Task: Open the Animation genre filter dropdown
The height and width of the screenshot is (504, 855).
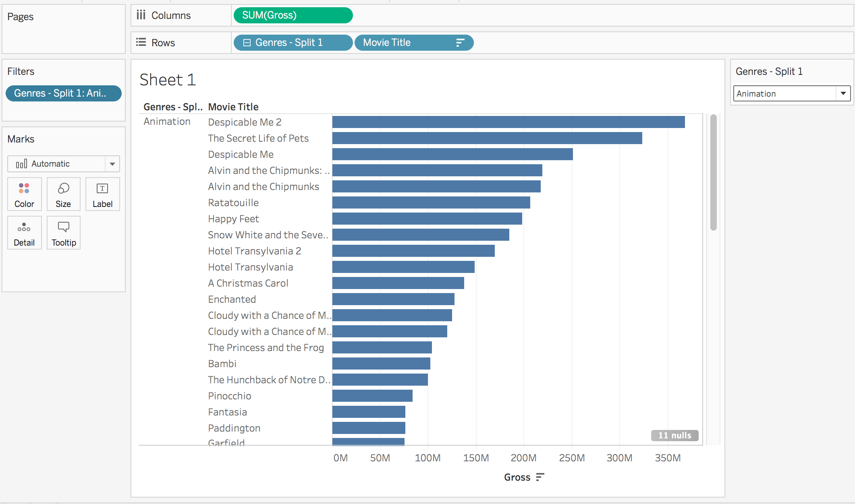Action: [x=843, y=93]
